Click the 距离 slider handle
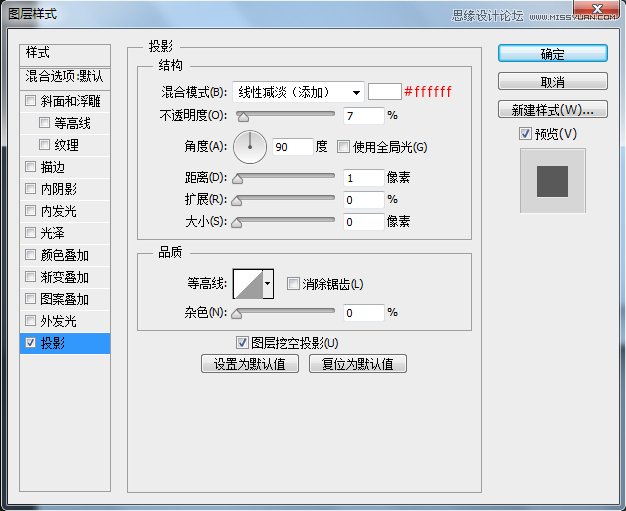This screenshot has height=511, width=626. [x=238, y=178]
